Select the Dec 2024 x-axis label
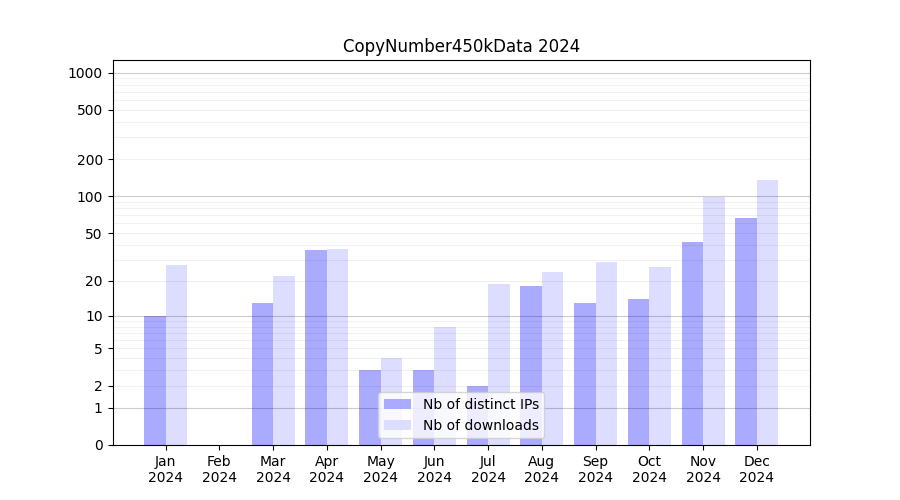This screenshot has height=500, width=900. (757, 469)
